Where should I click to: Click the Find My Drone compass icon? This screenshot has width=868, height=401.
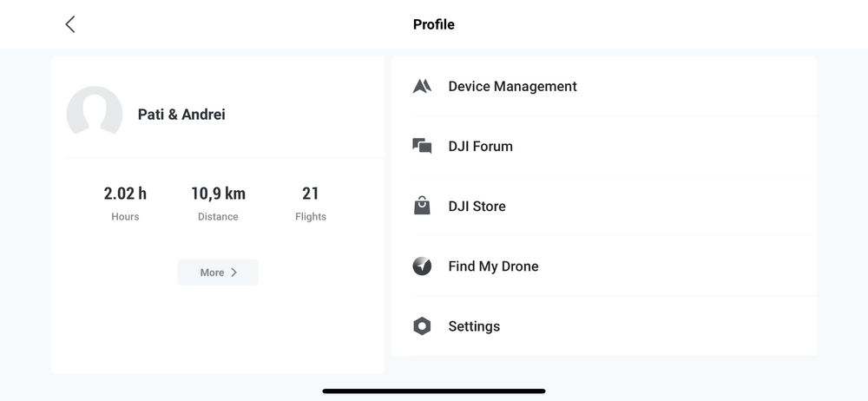click(422, 266)
